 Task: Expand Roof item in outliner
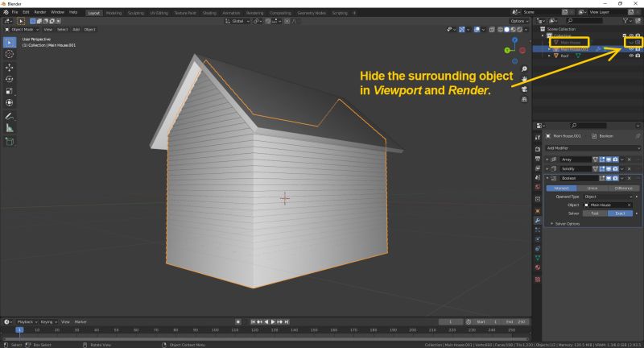[550, 56]
